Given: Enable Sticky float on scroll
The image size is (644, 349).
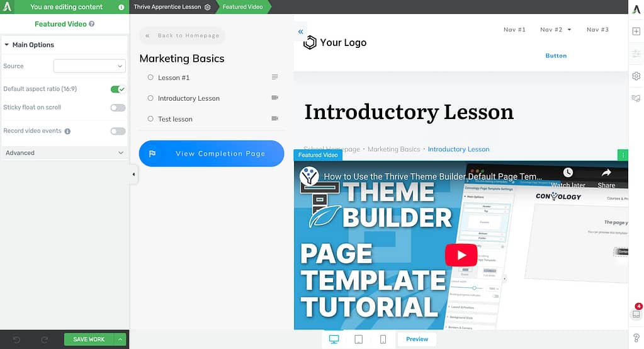Looking at the screenshot, I should pyautogui.click(x=118, y=108).
